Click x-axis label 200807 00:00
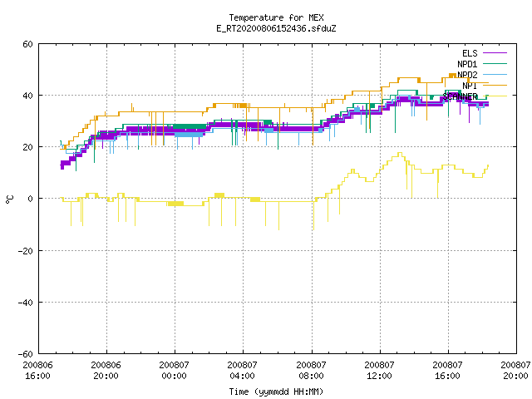 click(174, 370)
